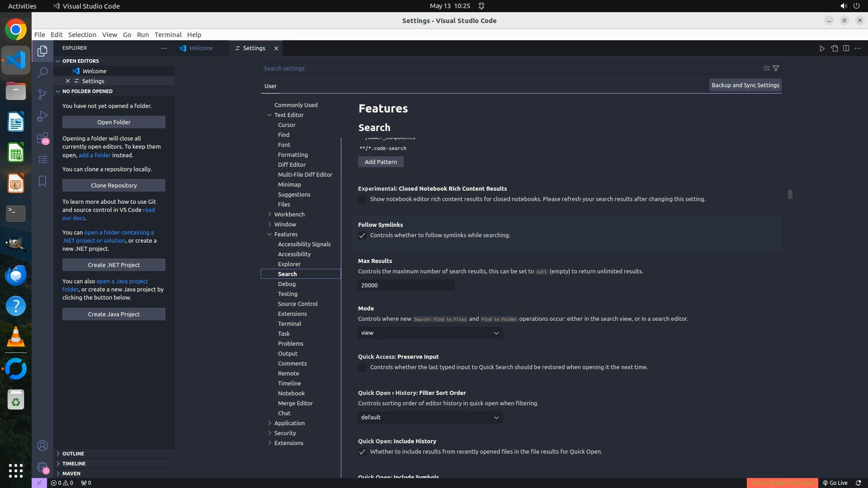Uncheck Quick Open Include History
Viewport: 868px width, 488px height.
pyautogui.click(x=362, y=452)
